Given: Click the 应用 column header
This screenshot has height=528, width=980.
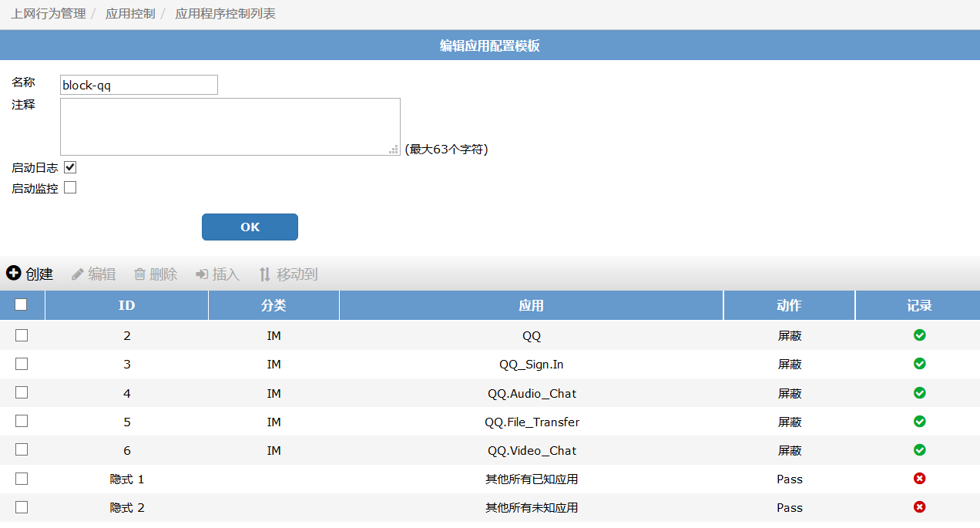Looking at the screenshot, I should [x=532, y=305].
